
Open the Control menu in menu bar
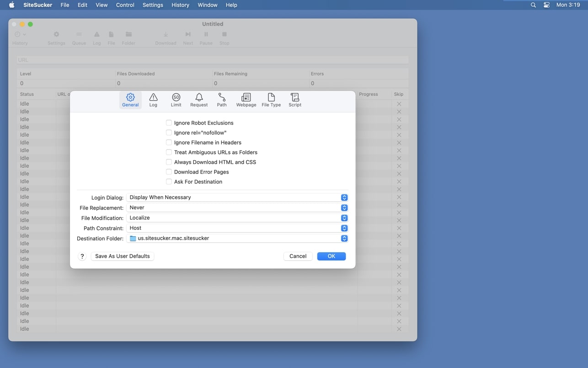tap(125, 5)
